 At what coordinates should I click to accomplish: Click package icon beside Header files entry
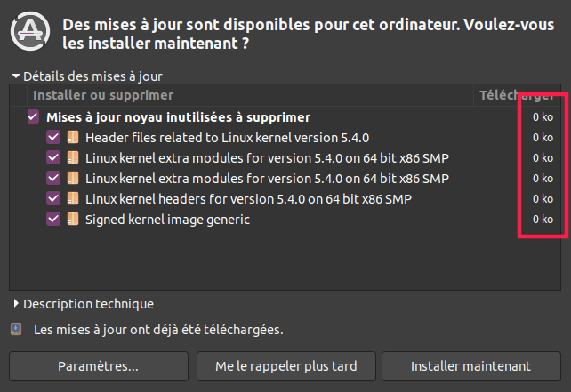(73, 138)
